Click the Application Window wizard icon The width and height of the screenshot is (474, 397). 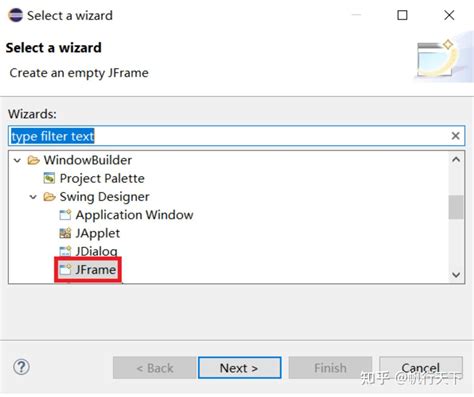coord(65,215)
